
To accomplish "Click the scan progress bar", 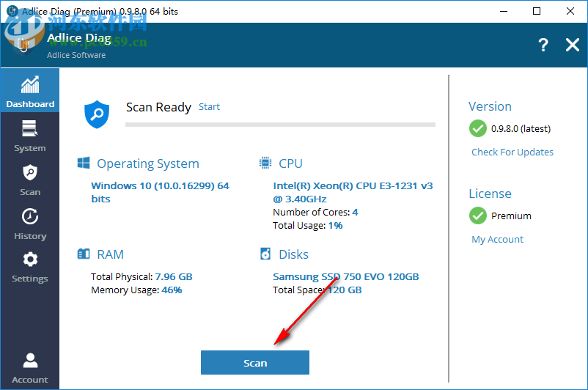I will point(280,125).
